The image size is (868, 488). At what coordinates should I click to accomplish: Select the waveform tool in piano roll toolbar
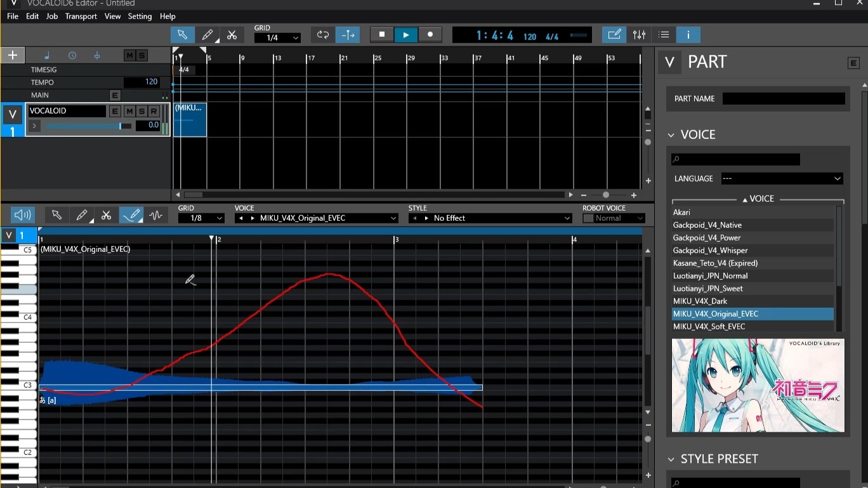pyautogui.click(x=156, y=216)
